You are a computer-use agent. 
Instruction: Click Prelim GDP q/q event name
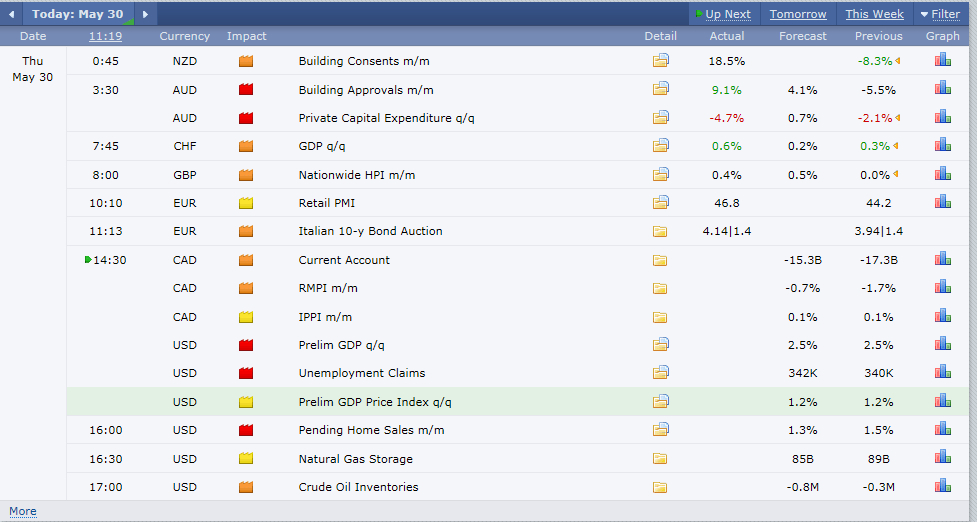click(341, 345)
